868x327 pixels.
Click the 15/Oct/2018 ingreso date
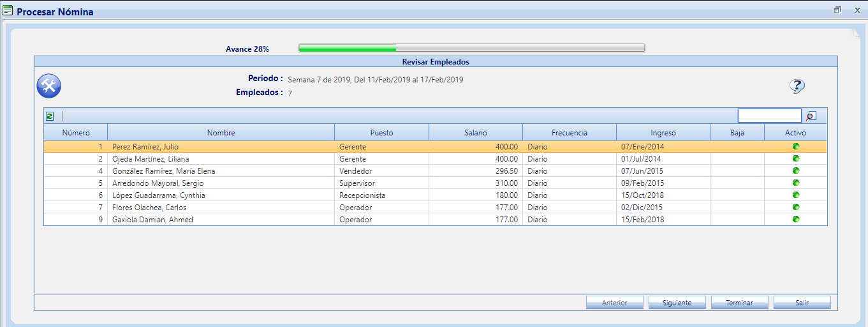(642, 195)
